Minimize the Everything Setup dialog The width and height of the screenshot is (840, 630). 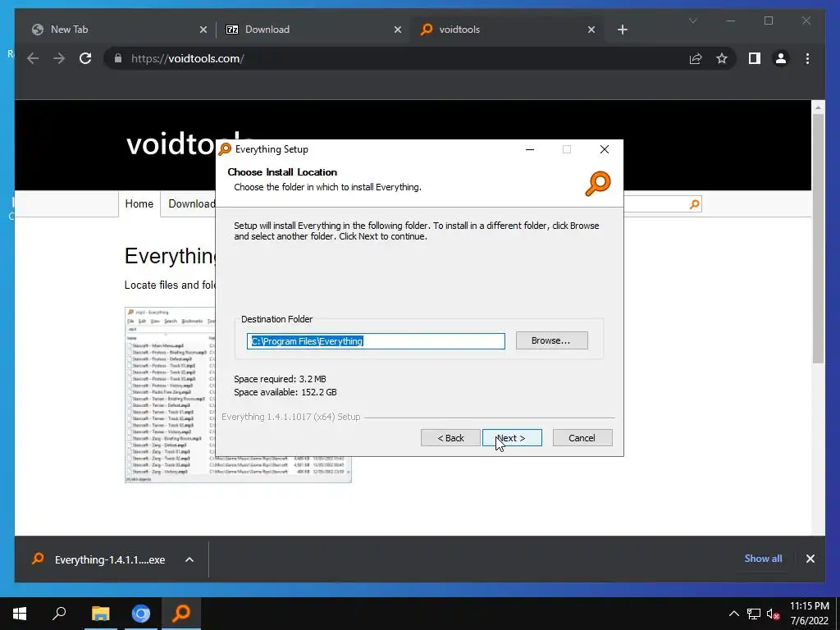point(530,149)
